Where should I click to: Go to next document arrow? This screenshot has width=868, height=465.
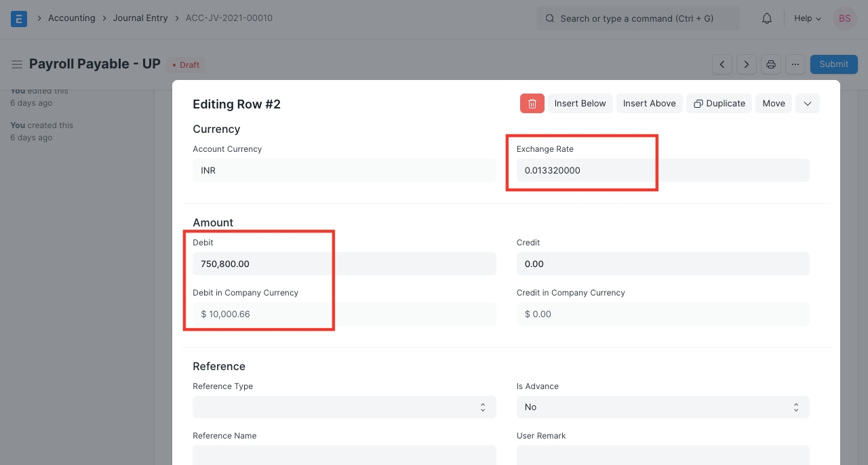pos(747,64)
